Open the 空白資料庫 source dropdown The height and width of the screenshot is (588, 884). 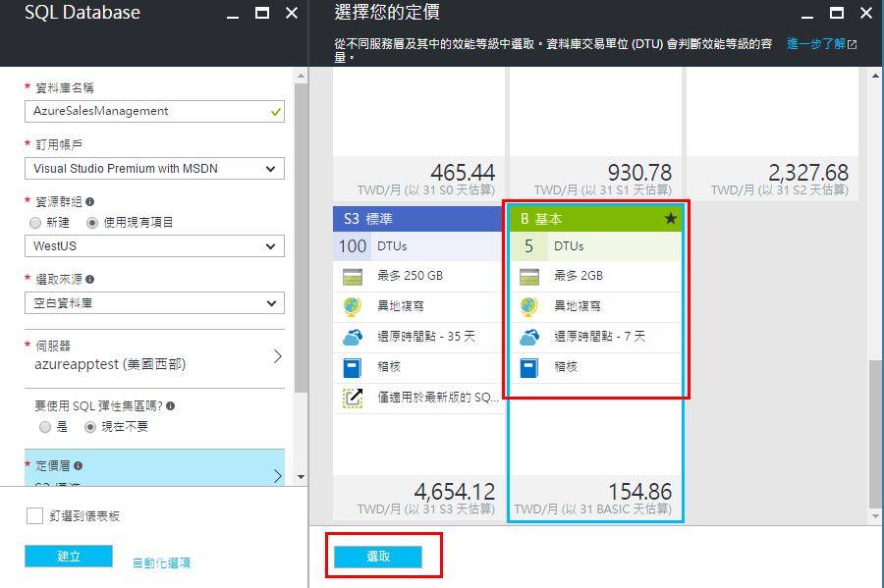point(154,303)
